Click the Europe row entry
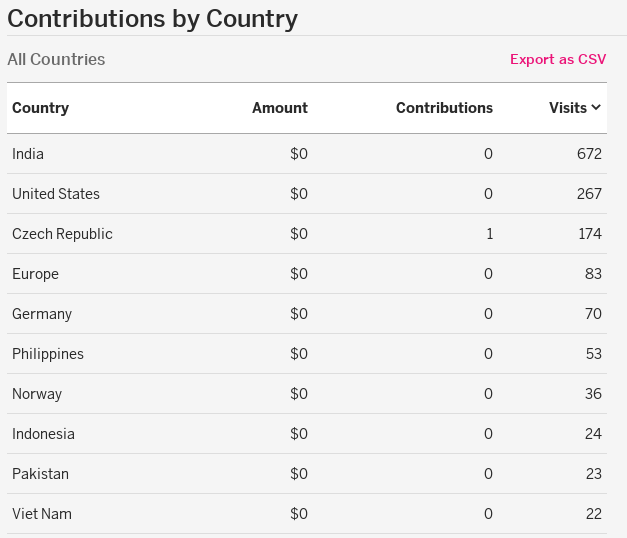The height and width of the screenshot is (538, 627). (35, 274)
